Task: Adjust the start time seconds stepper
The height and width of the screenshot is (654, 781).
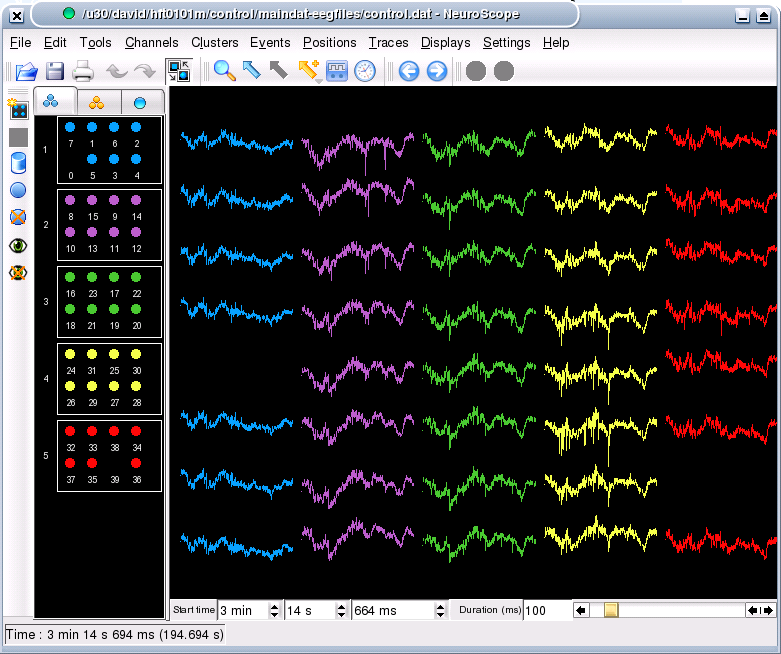Action: [341, 610]
